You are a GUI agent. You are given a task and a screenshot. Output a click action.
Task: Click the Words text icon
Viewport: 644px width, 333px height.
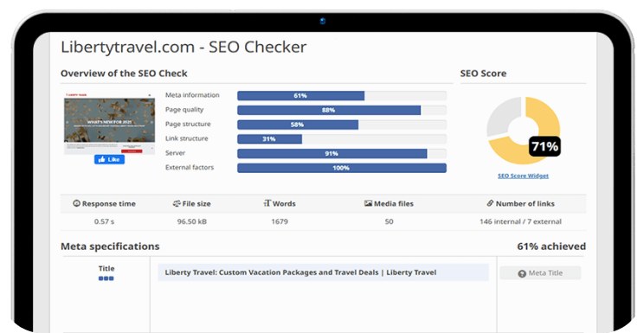[x=267, y=203]
